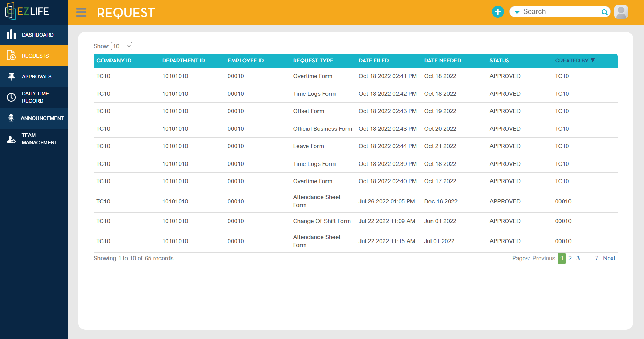
Task: Jump to page 7
Action: pos(597,258)
